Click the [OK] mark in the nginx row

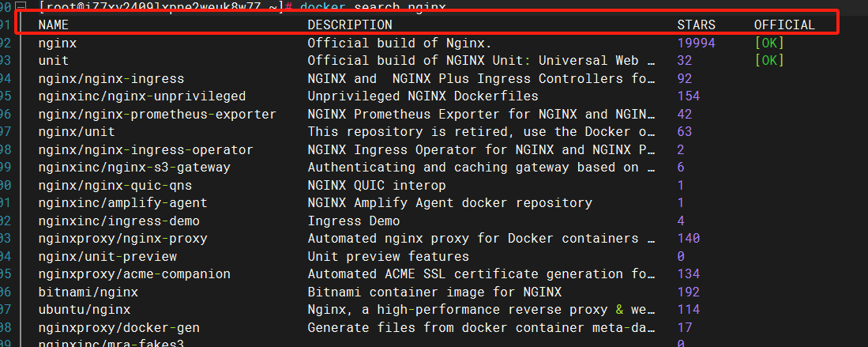coord(769,43)
